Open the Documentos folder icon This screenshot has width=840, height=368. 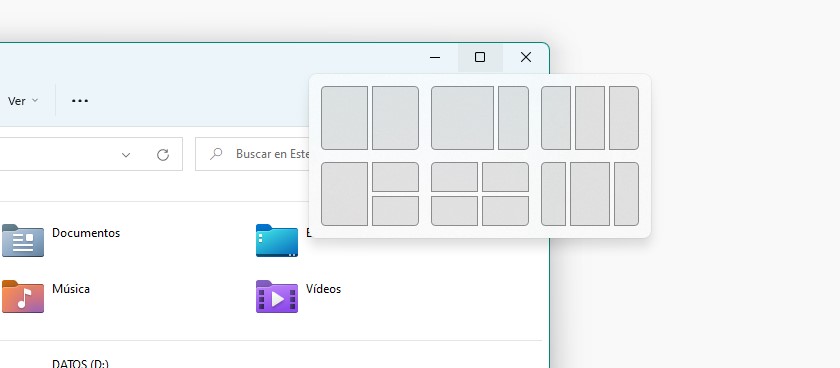[23, 241]
